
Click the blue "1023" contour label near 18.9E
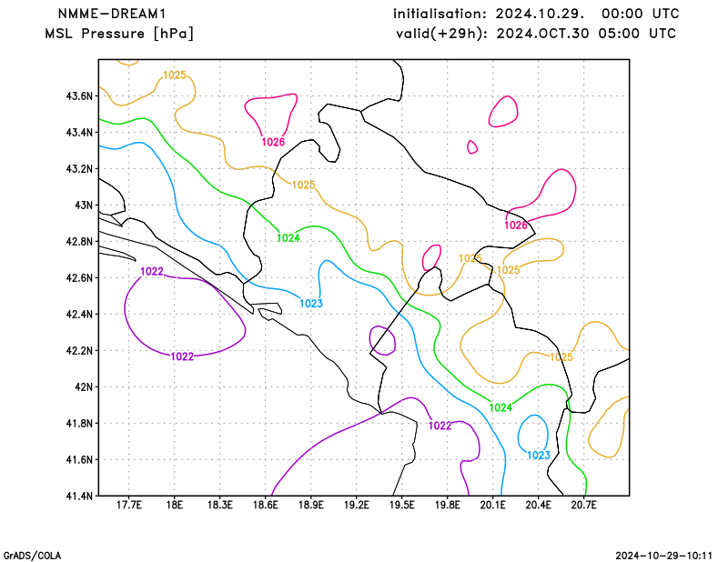click(x=311, y=304)
